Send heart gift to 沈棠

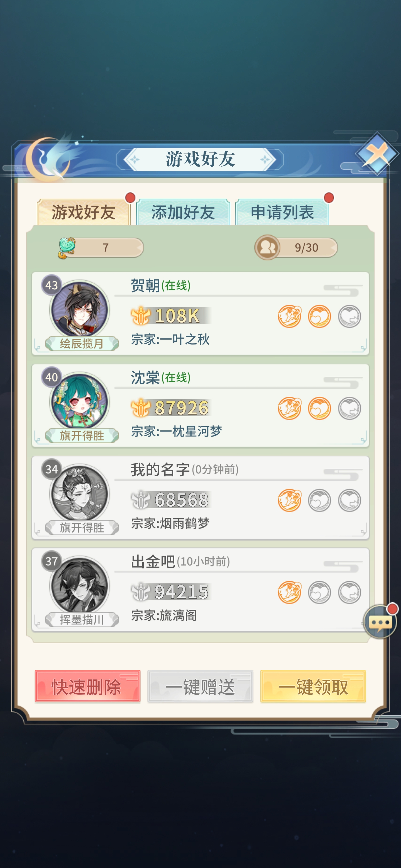(x=319, y=408)
